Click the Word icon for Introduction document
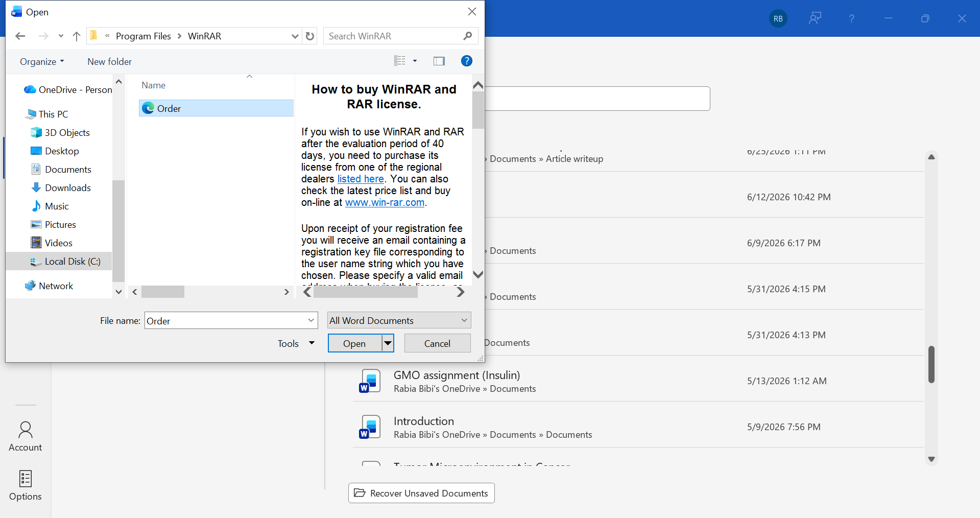The width and height of the screenshot is (980, 518). (x=370, y=427)
